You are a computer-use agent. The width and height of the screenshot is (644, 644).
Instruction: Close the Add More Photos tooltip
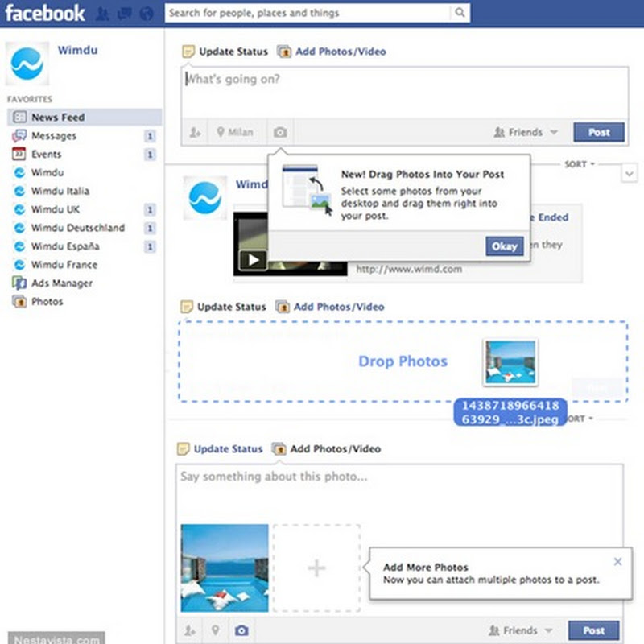click(x=617, y=561)
